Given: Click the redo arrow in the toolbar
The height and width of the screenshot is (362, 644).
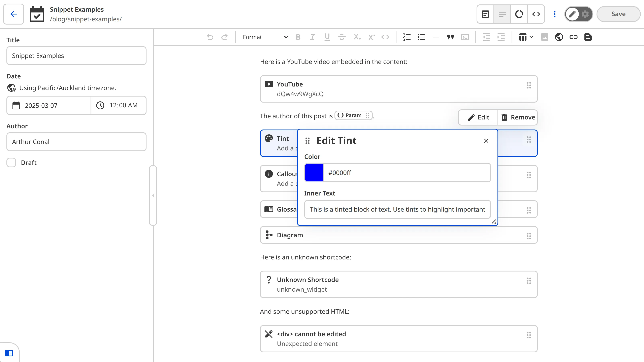Looking at the screenshot, I should (225, 37).
